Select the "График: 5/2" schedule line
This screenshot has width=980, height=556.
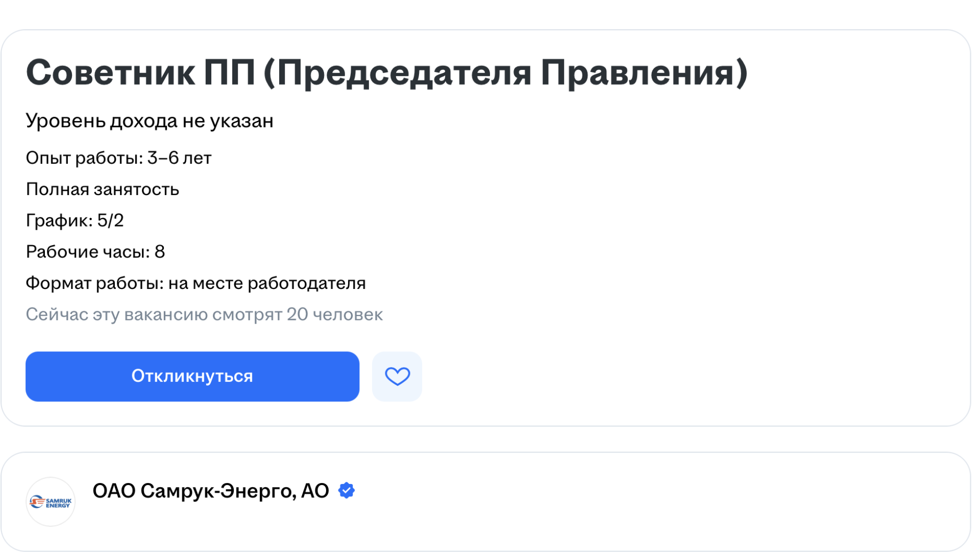point(75,221)
